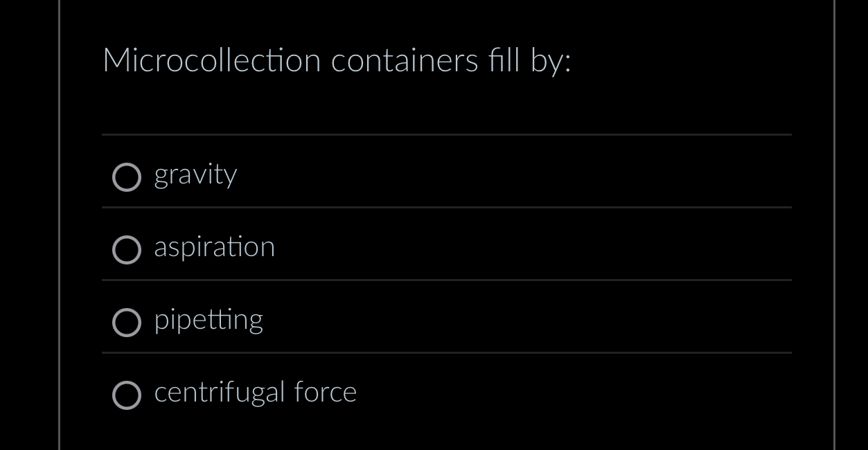Click the circle next to pipetting
Viewport: 868px width, 450px height.
click(x=127, y=323)
